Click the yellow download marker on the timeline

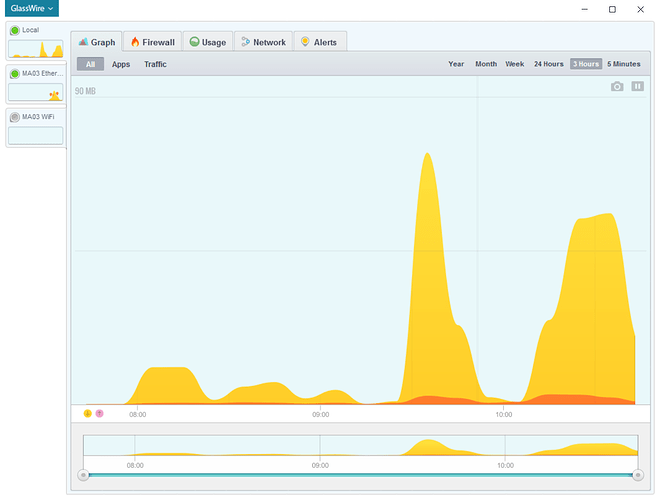(88, 413)
